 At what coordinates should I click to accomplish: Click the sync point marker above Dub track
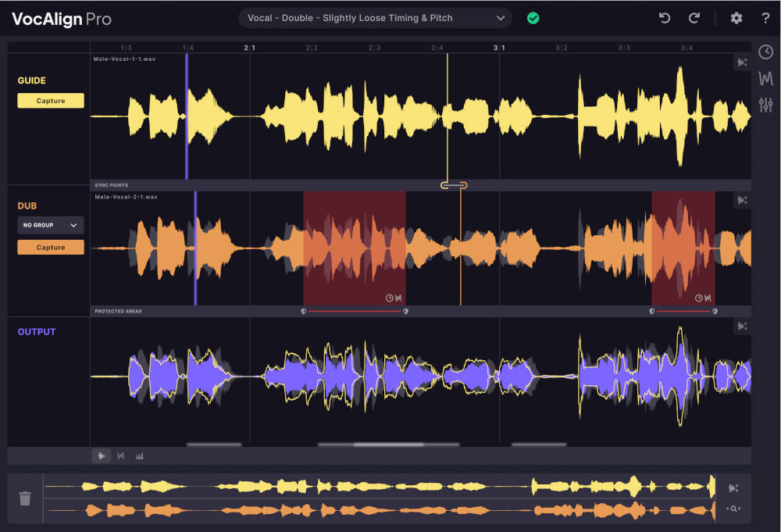(453, 185)
